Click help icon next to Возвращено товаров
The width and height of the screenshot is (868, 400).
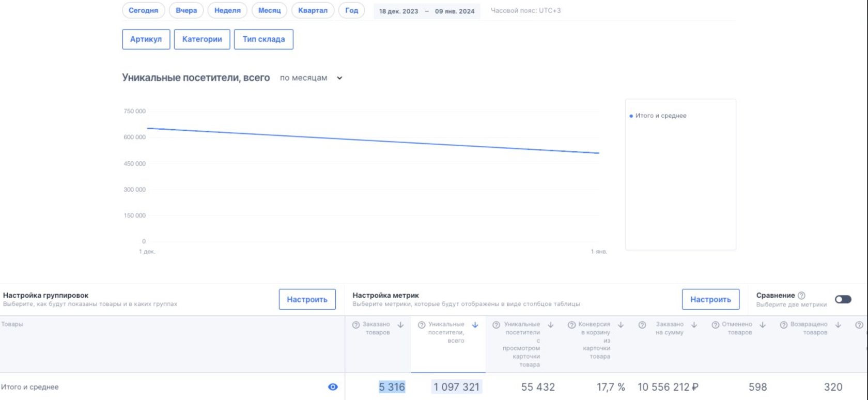pyautogui.click(x=784, y=325)
